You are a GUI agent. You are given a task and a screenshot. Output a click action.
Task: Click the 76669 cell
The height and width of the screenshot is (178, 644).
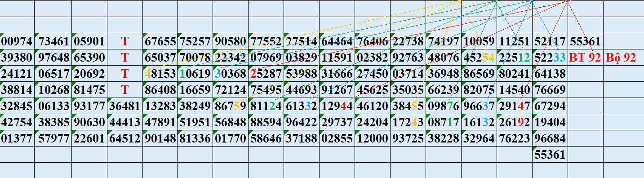[x=550, y=90]
